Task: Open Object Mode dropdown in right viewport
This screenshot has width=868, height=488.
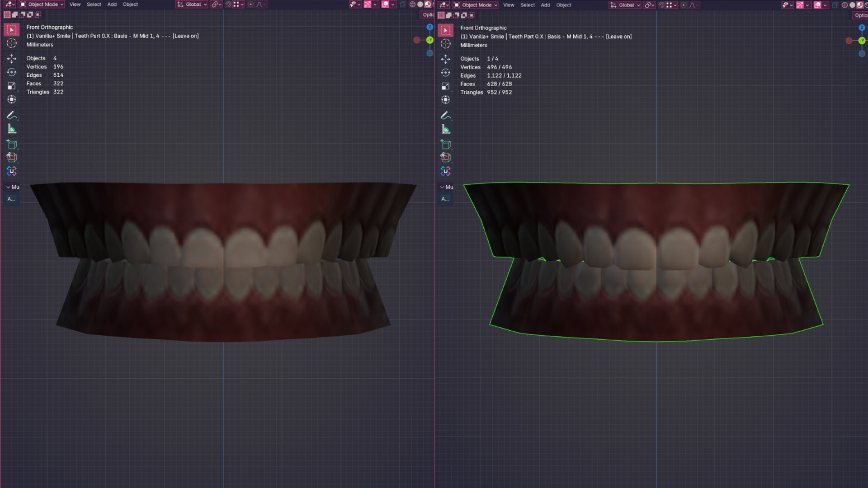Action: click(x=476, y=5)
